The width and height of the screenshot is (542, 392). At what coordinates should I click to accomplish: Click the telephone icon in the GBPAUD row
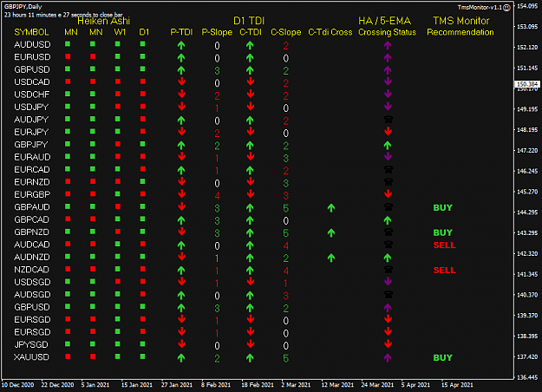[389, 207]
